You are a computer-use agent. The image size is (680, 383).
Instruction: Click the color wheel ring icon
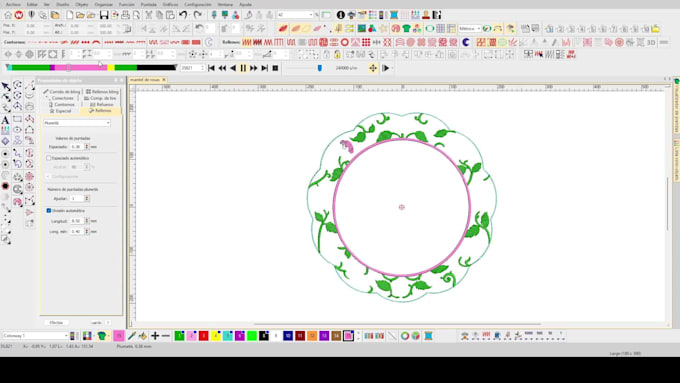[405, 336]
